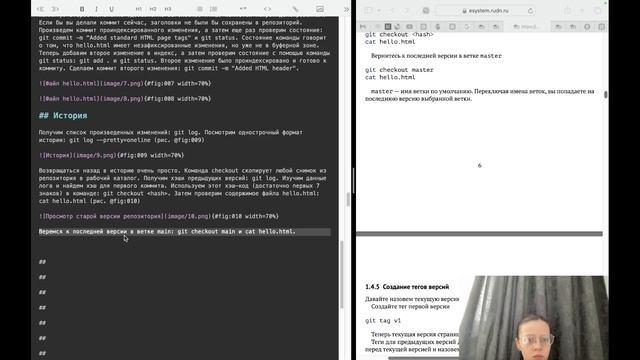
Task: Go back in Safari
Action: (393, 10)
